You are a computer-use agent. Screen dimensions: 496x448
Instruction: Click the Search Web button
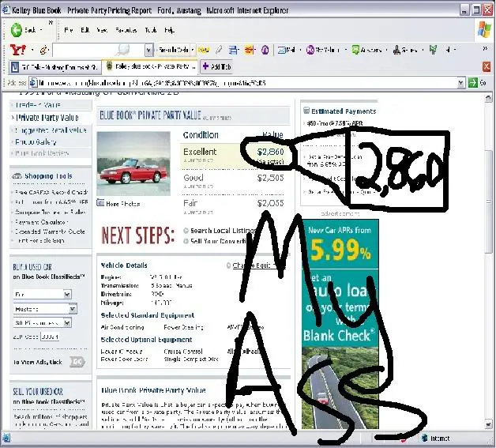[x=173, y=50]
